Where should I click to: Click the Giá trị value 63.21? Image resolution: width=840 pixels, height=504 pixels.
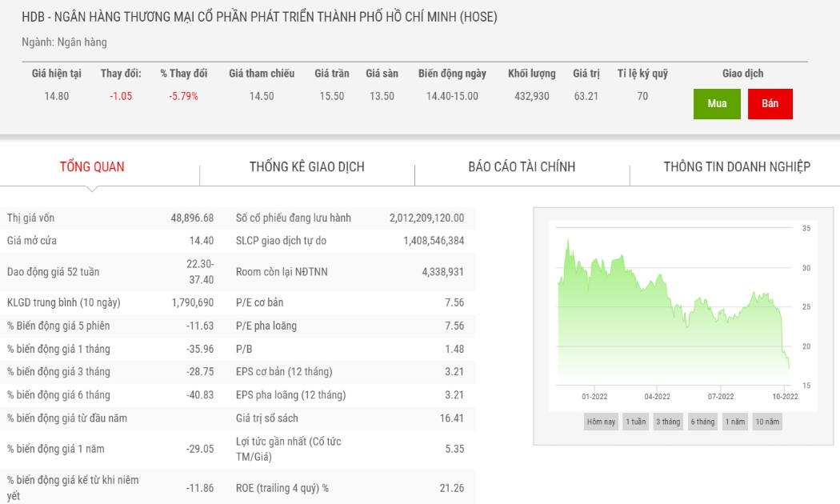click(586, 97)
